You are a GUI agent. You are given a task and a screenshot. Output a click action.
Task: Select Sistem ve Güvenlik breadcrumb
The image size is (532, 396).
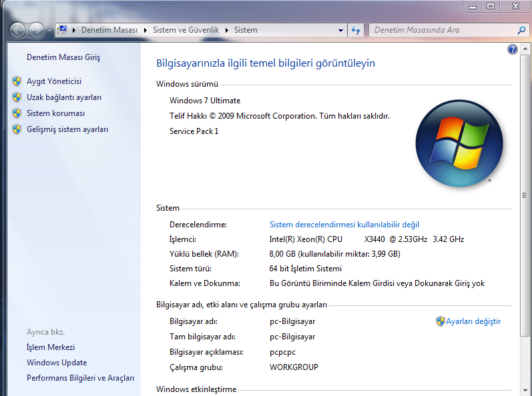click(x=186, y=30)
